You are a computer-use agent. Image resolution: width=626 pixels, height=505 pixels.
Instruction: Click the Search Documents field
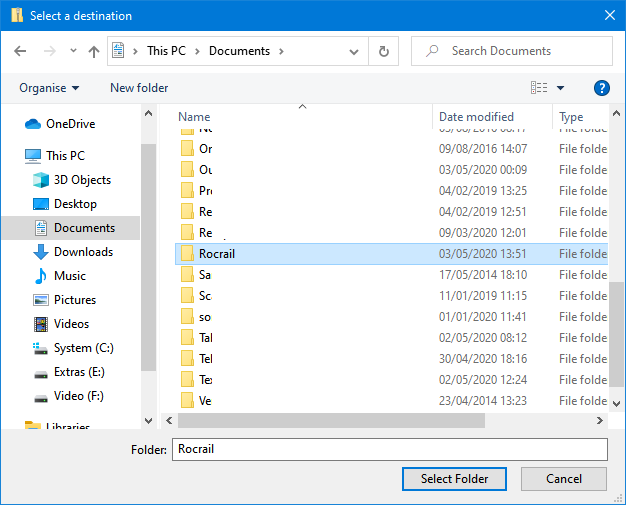(x=520, y=51)
